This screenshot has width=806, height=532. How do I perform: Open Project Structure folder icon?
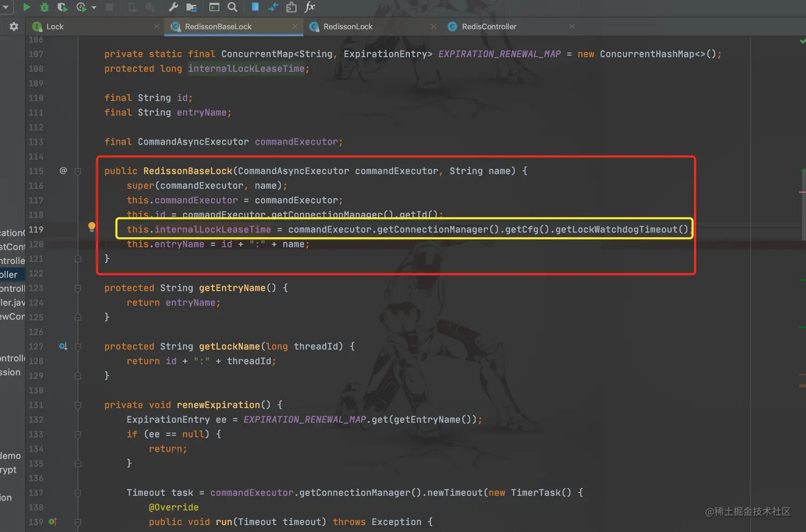(191, 7)
